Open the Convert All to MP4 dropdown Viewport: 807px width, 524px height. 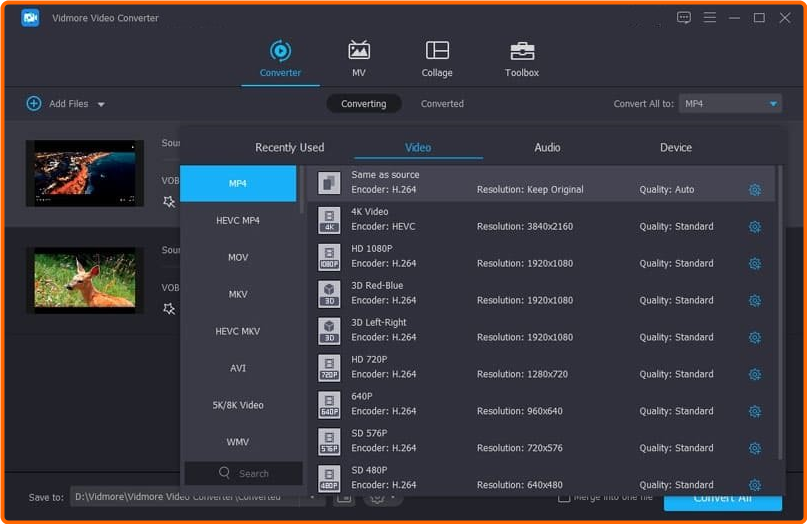[730, 104]
